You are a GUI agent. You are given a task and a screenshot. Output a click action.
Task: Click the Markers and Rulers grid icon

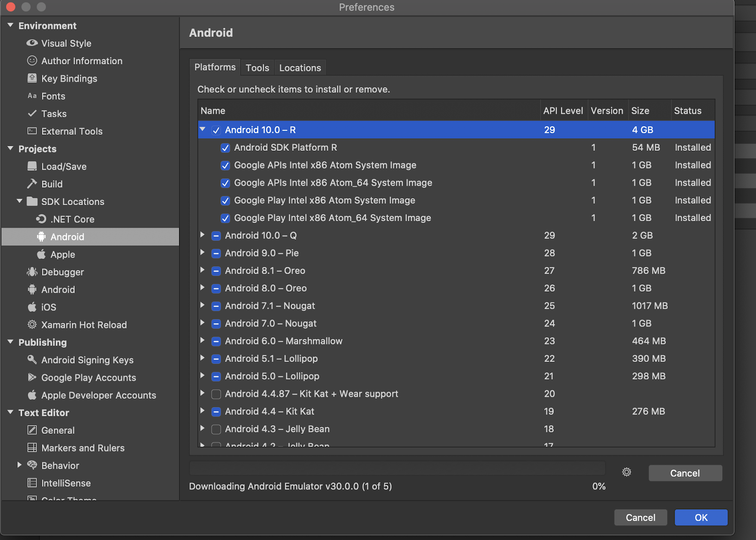(32, 447)
